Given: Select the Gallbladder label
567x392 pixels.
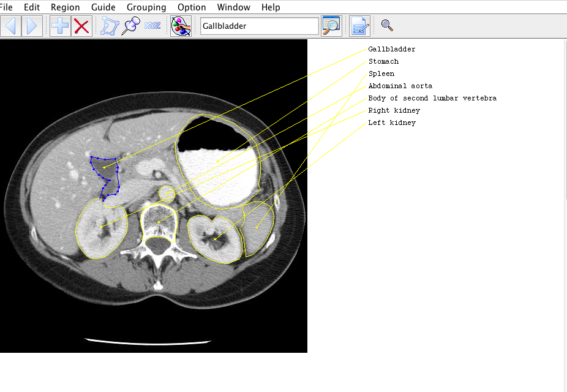Looking at the screenshot, I should [x=392, y=49].
